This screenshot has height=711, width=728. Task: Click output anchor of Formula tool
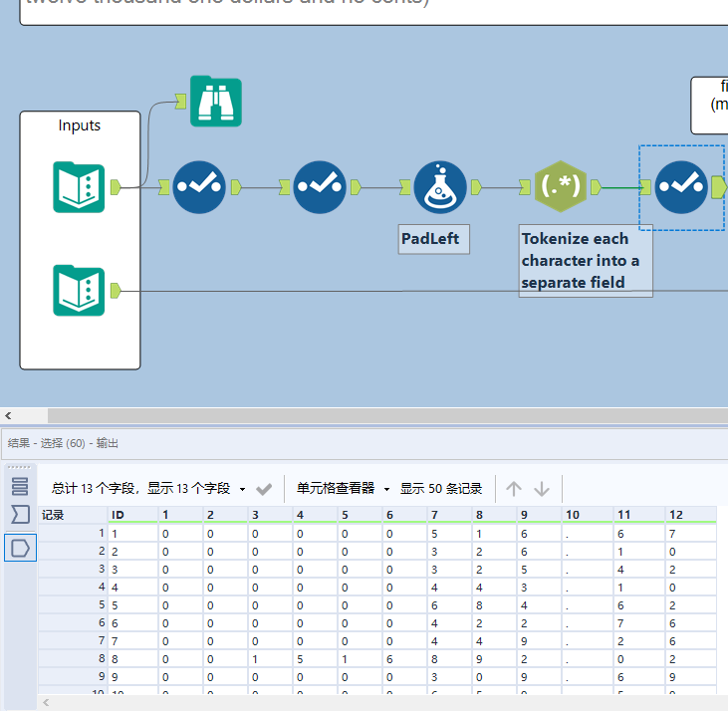[x=476, y=187]
